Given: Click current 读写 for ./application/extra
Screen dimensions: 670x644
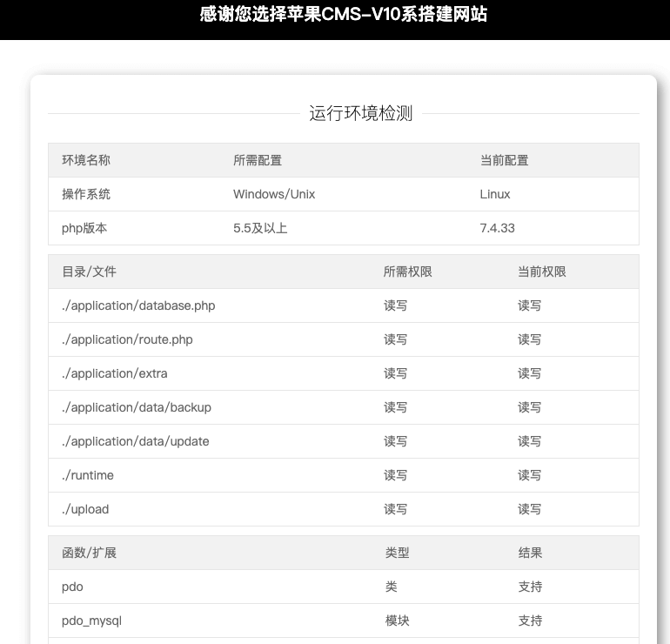Looking at the screenshot, I should tap(530, 373).
